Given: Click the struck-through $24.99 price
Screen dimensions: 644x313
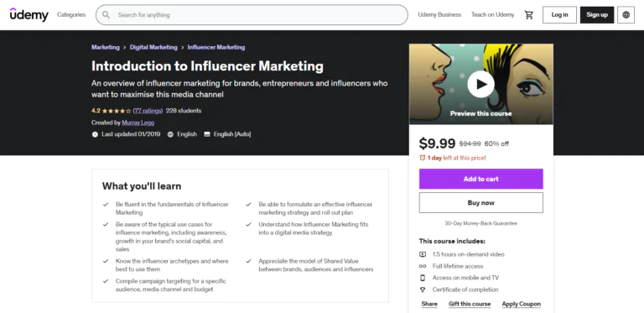Looking at the screenshot, I should click(470, 143).
